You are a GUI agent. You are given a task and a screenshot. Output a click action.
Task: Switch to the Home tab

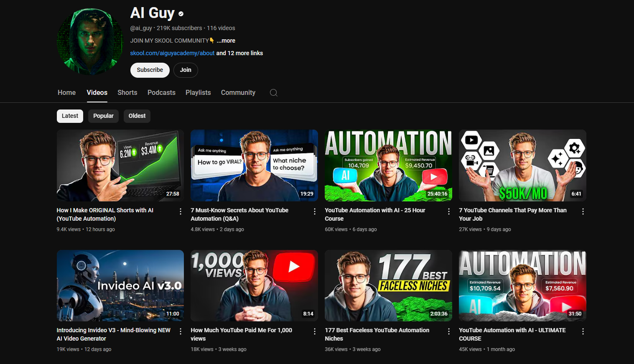(x=67, y=93)
